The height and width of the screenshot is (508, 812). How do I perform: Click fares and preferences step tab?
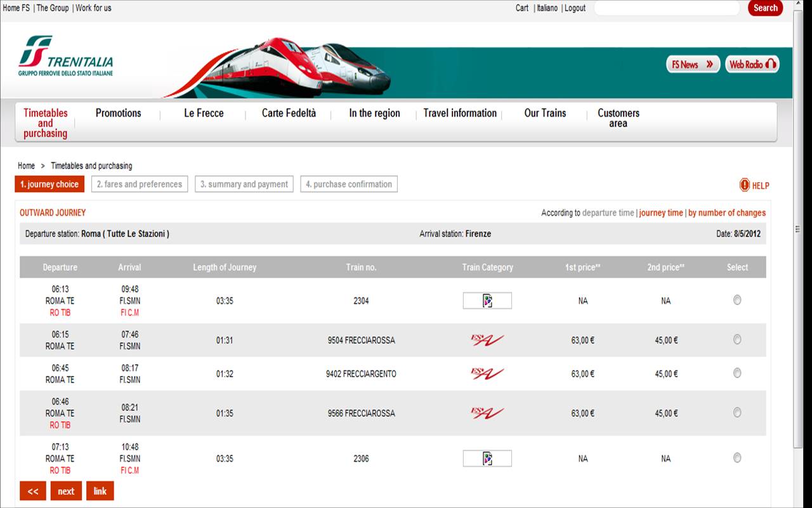coord(140,184)
